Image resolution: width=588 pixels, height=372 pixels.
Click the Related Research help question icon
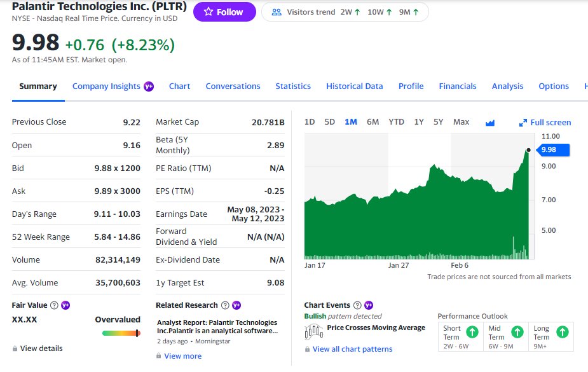click(225, 305)
